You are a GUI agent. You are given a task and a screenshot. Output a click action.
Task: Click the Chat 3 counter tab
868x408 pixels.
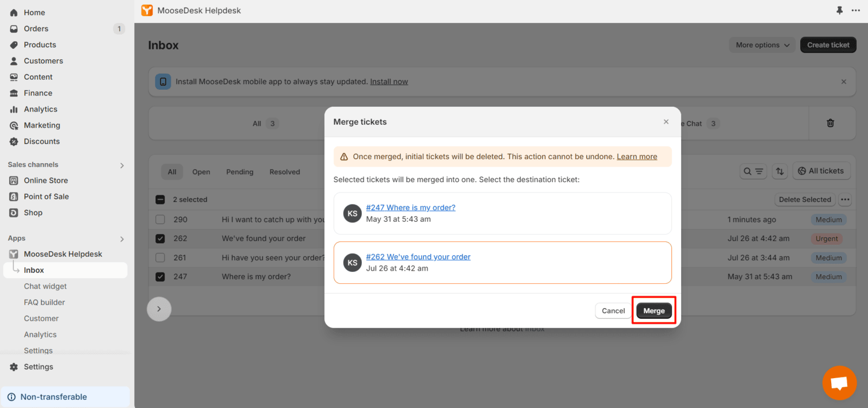701,124
